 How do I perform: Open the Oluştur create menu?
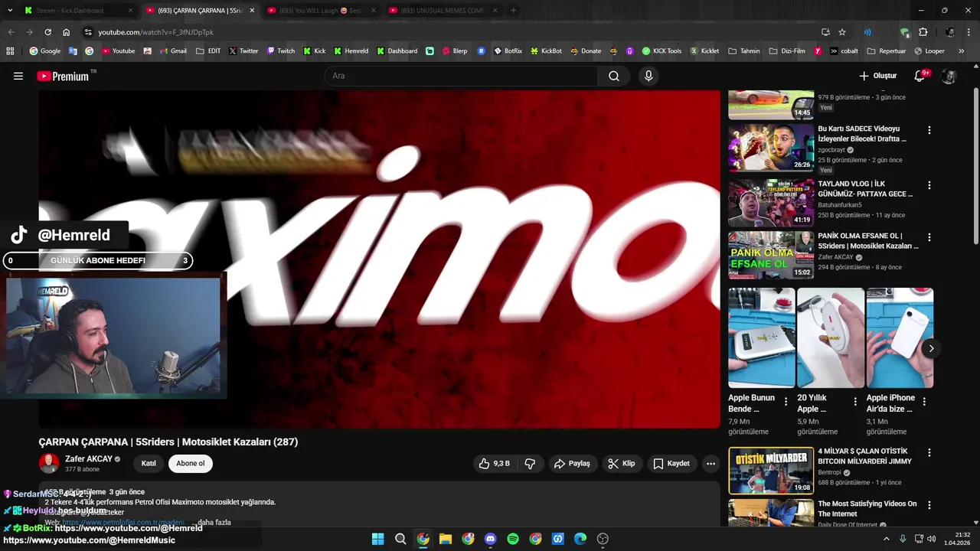point(877,76)
